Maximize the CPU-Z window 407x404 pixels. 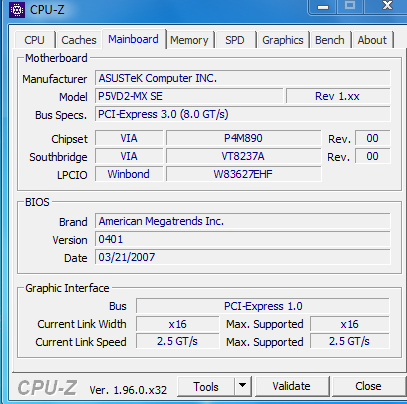click(350, 6)
